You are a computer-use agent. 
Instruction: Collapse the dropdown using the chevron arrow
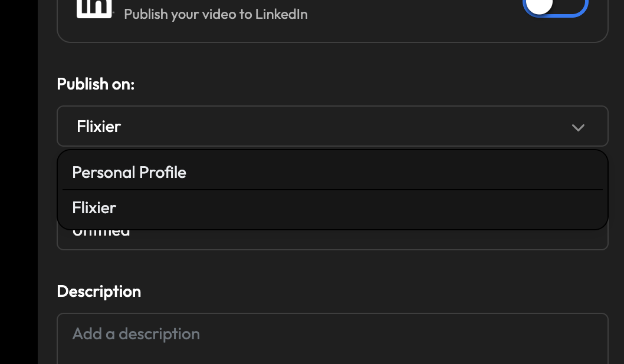tap(578, 127)
